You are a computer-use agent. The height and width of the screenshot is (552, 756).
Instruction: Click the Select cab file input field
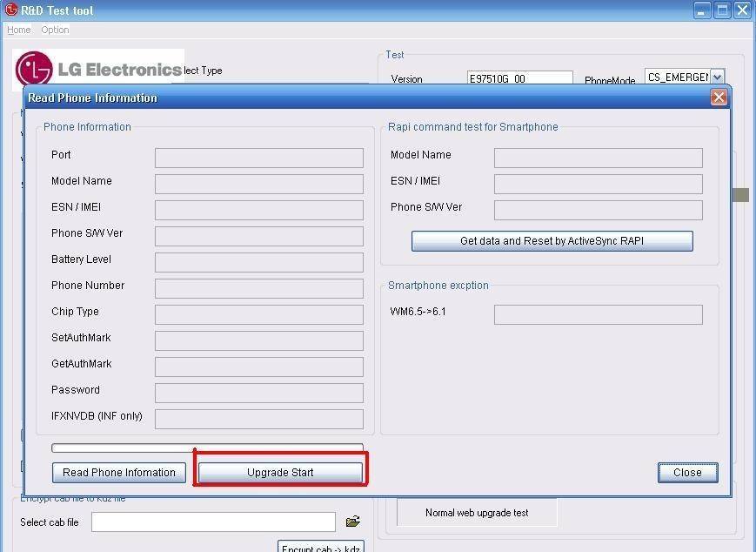(214, 522)
